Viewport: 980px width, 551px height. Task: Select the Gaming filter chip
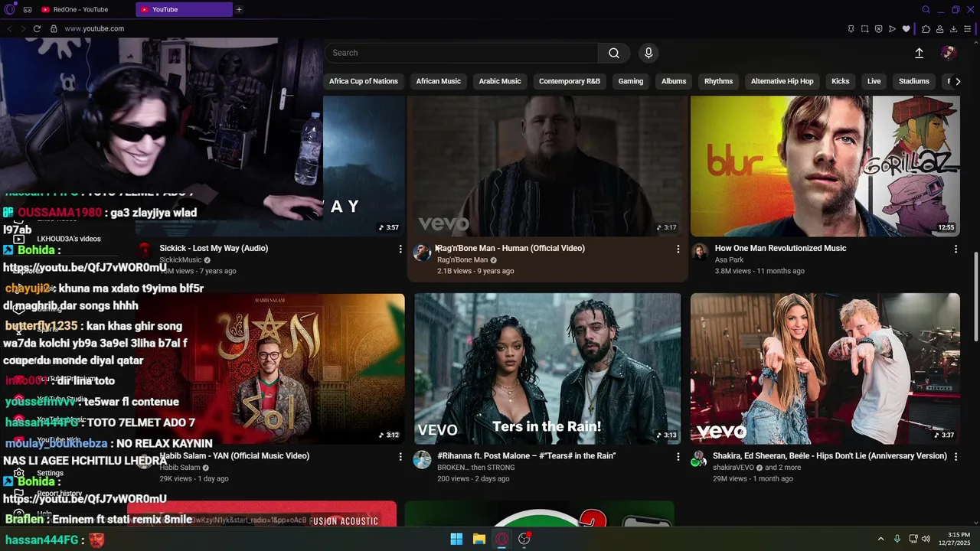[x=631, y=81]
